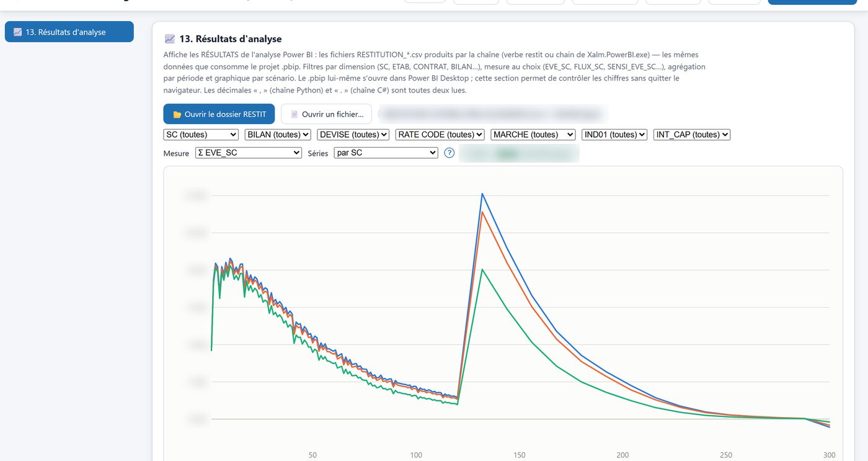868x461 pixels.
Task: Click the chart icon beside the section heading
Action: pyautogui.click(x=170, y=39)
